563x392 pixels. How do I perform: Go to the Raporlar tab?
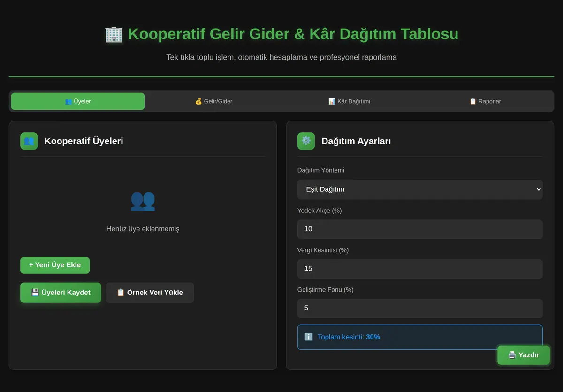click(x=485, y=101)
